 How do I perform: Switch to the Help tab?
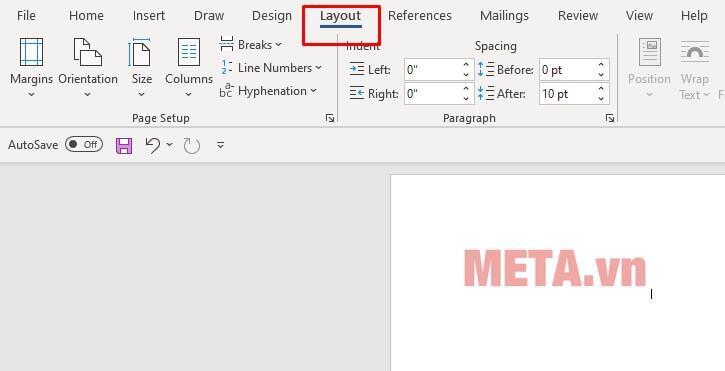(x=694, y=16)
